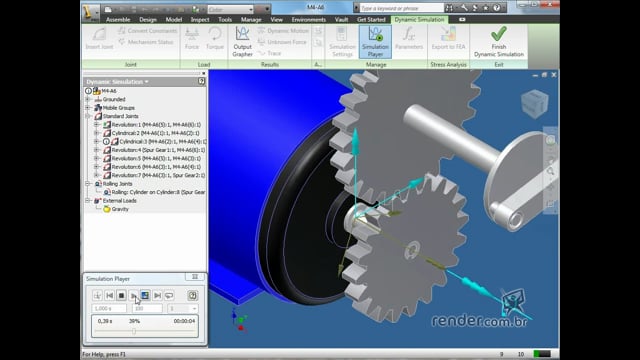Viewport: 640px width, 360px height.
Task: Select the Revolution:4 joint in the browser
Action: (158, 150)
